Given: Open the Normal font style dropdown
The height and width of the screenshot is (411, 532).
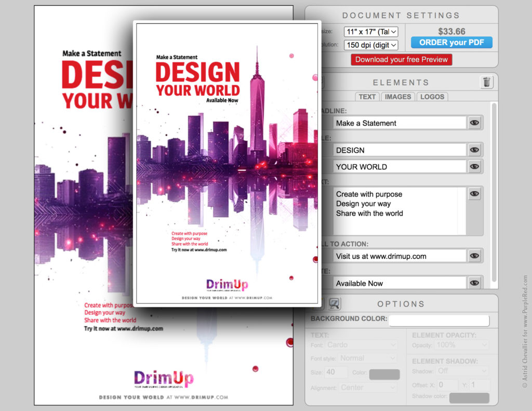Looking at the screenshot, I should point(367,358).
